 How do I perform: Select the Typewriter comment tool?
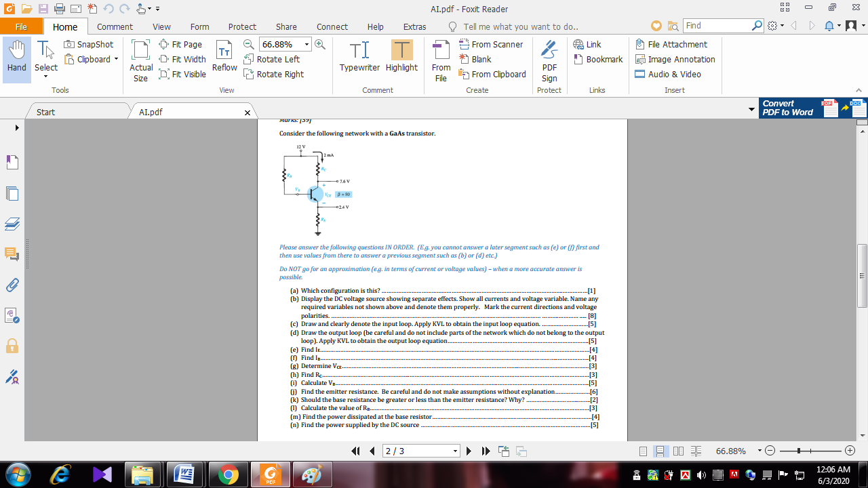click(x=359, y=56)
